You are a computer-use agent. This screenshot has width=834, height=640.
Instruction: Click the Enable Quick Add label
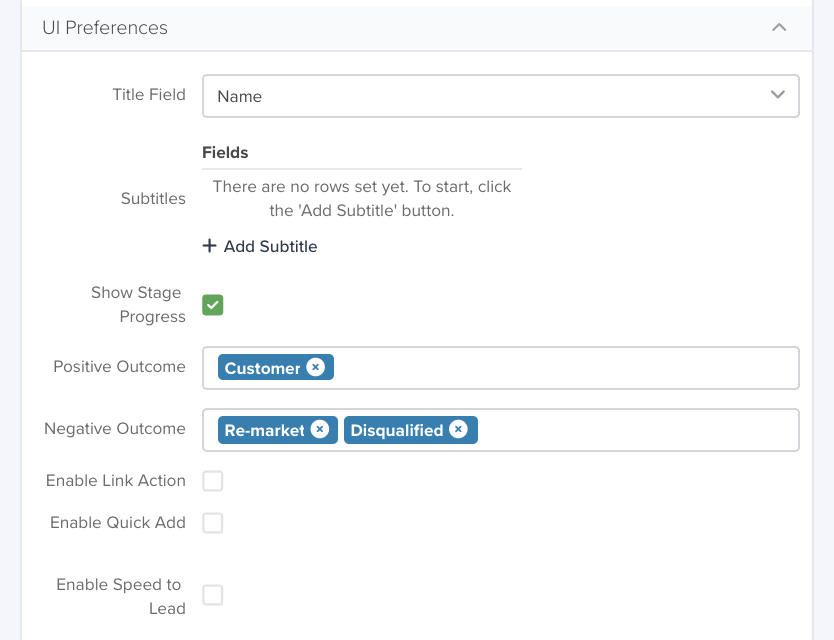coord(118,522)
